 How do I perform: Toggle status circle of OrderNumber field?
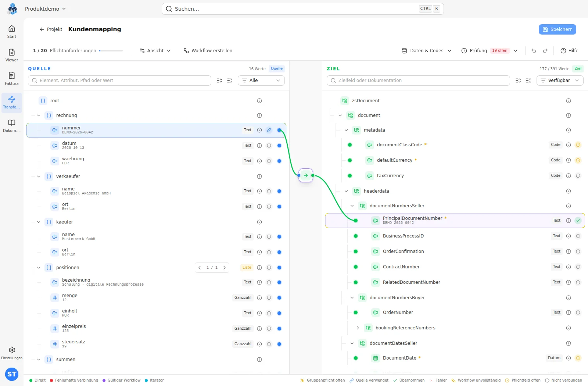tap(578, 312)
